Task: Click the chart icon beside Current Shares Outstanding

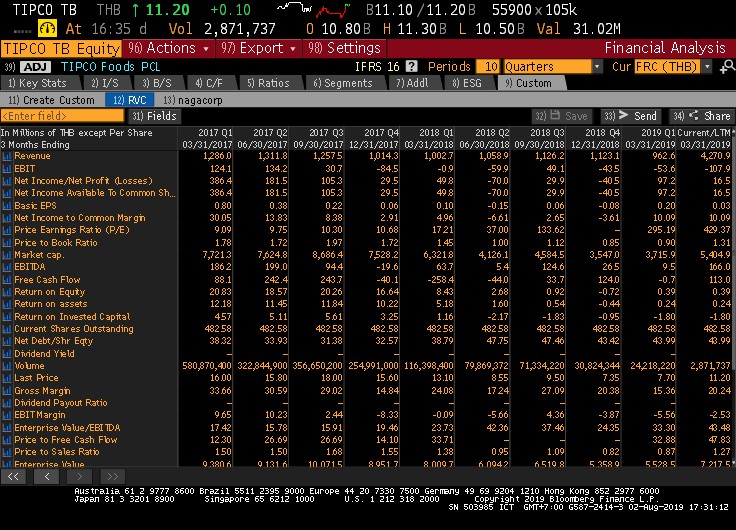Action: (7, 329)
